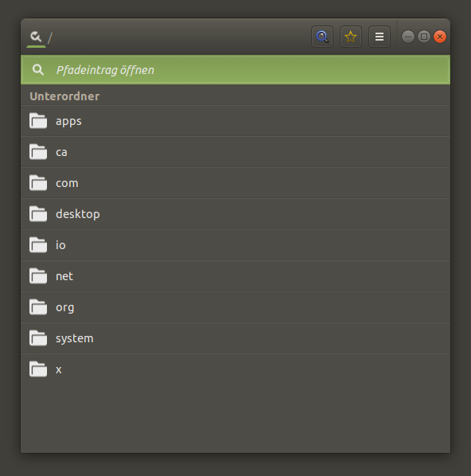Screen dimensions: 471x476
Task: Open the x subfolder
Action: click(235, 369)
